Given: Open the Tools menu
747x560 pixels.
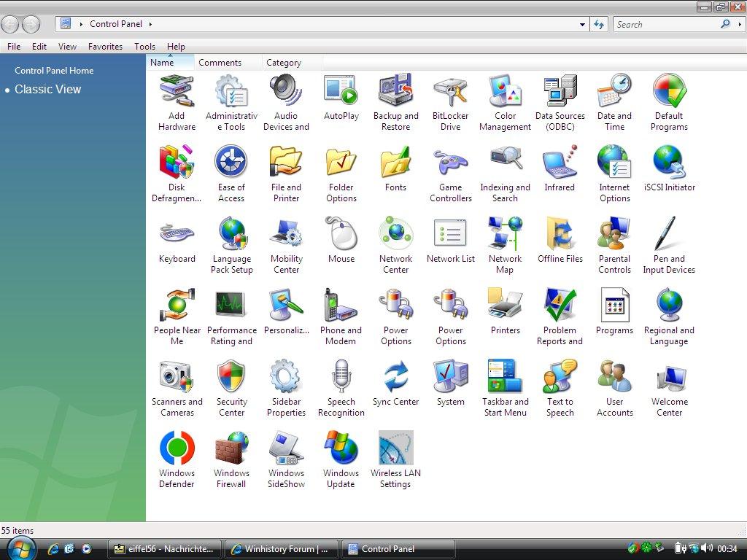Looking at the screenshot, I should (144, 46).
